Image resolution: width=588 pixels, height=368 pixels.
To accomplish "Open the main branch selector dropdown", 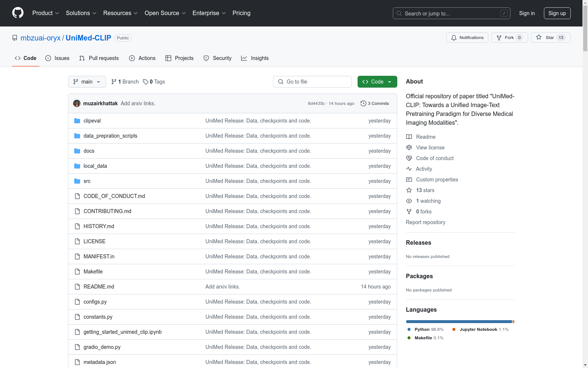I will click(87, 82).
